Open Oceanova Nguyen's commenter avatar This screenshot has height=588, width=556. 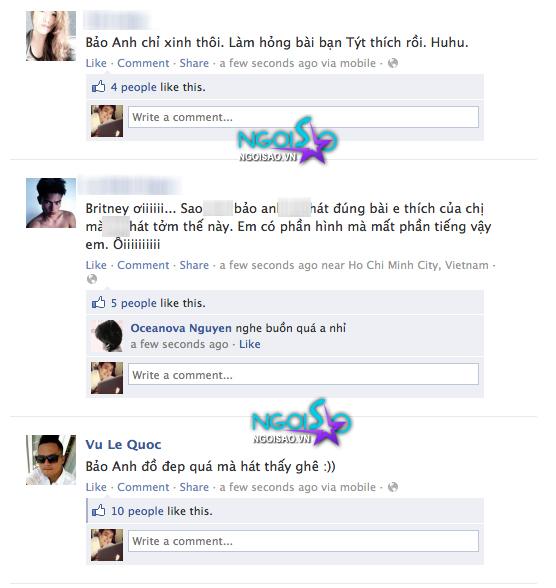107,336
